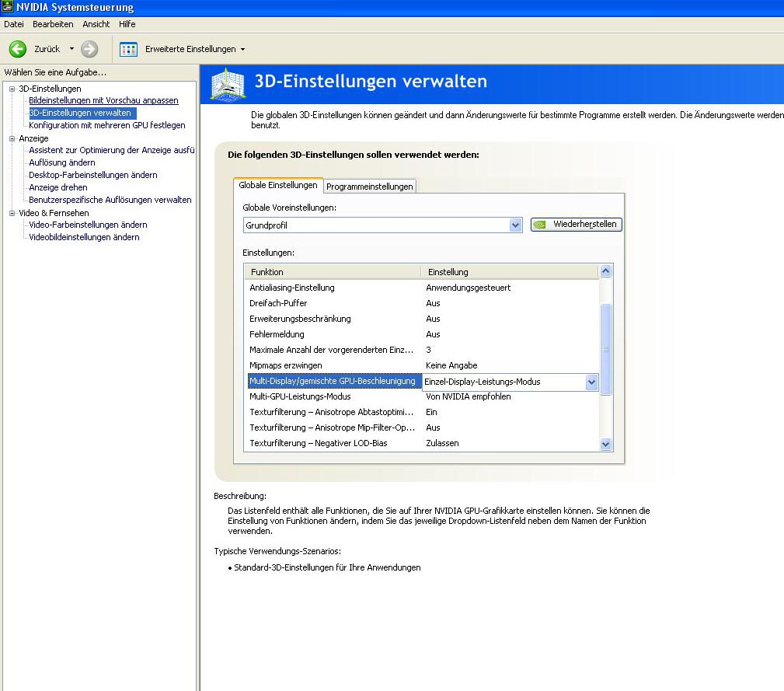
Task: Select the Antialiasing-Einstellung row
Action: (421, 288)
